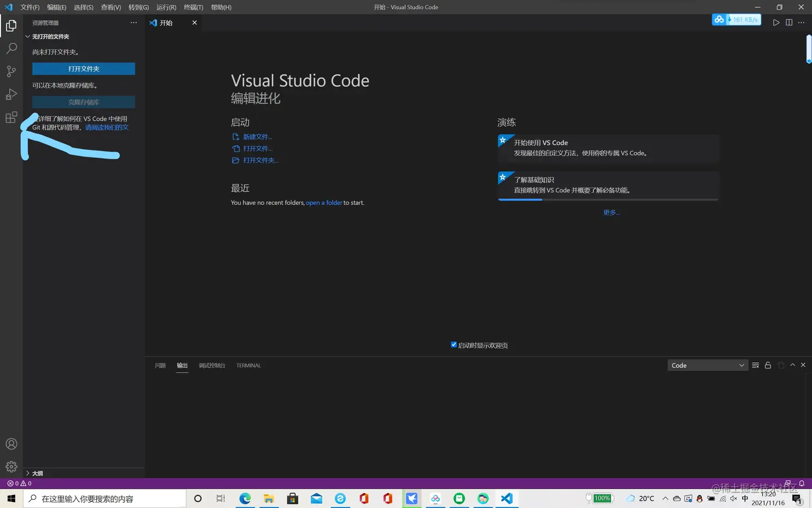Close the 开始 welcome tab
The height and width of the screenshot is (508, 812).
click(194, 23)
